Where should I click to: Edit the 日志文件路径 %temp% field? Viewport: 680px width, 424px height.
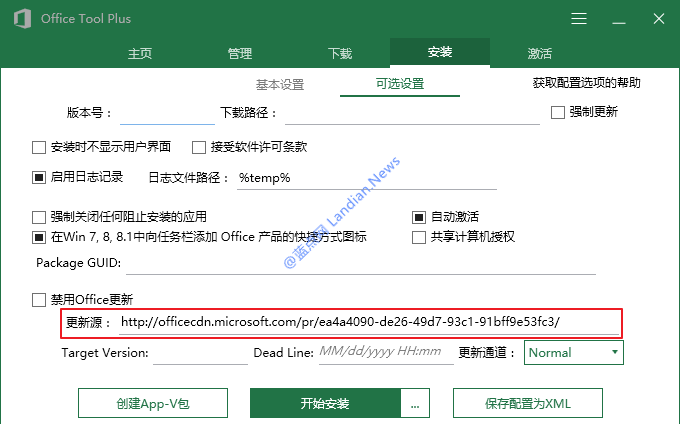coord(366,178)
